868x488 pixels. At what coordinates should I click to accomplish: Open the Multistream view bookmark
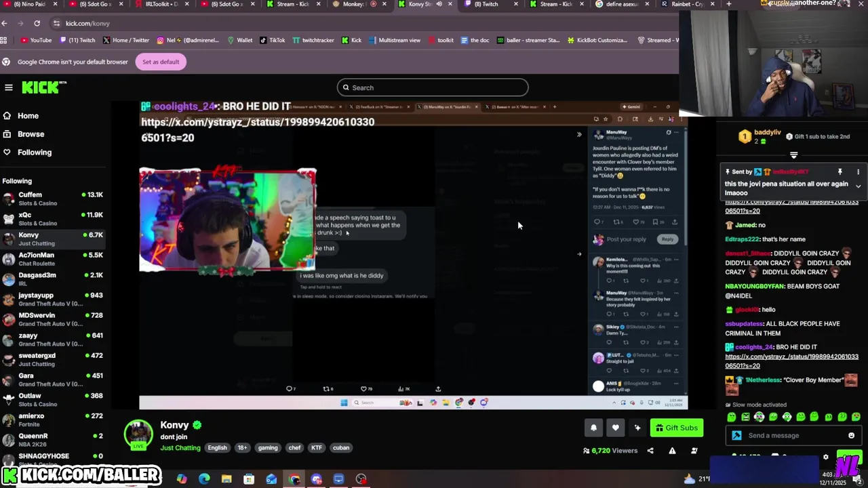pos(395,40)
